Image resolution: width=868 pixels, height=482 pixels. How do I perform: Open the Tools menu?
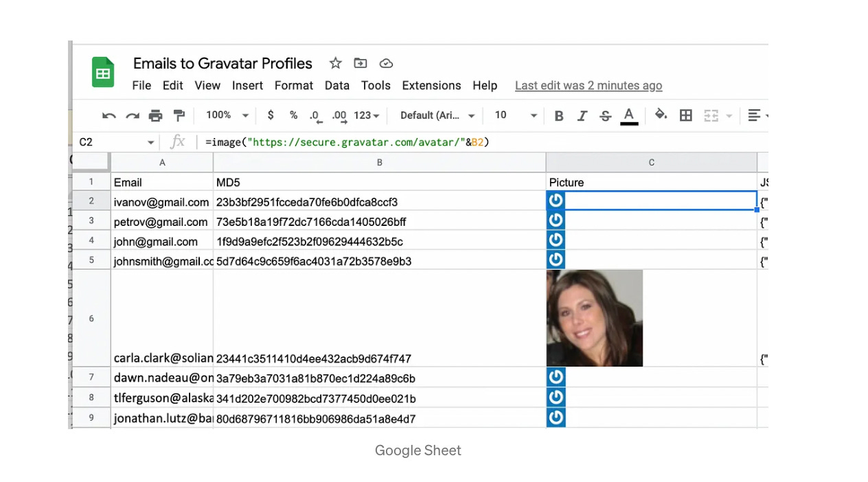coord(376,85)
